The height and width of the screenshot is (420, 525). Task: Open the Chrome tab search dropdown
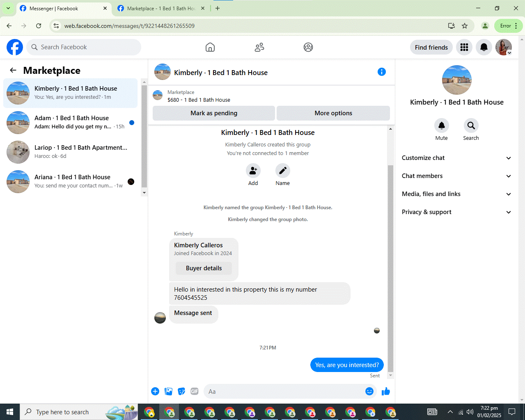pos(8,8)
